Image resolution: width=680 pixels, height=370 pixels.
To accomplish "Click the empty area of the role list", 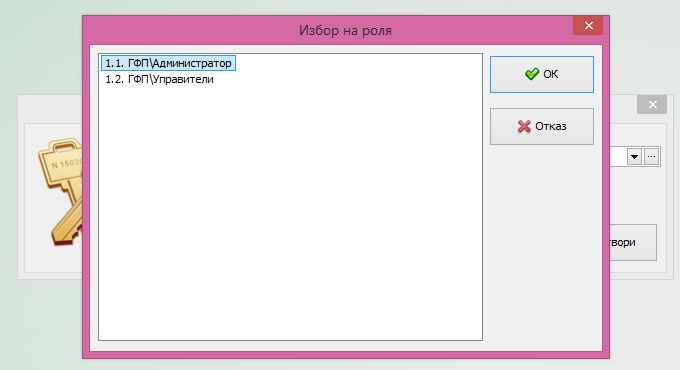I will click(x=291, y=213).
